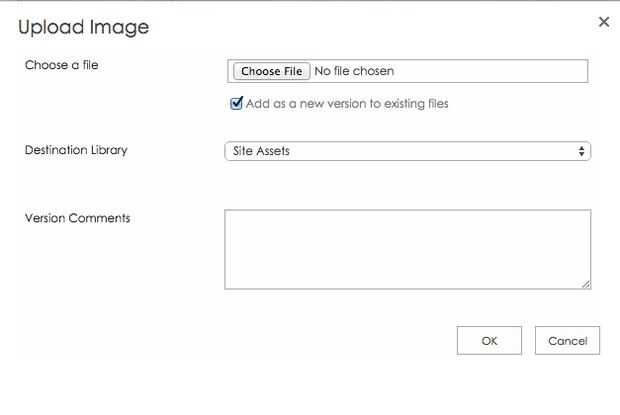Click the bottom-left corner of the comments box
The image size is (620, 415).
point(229,284)
